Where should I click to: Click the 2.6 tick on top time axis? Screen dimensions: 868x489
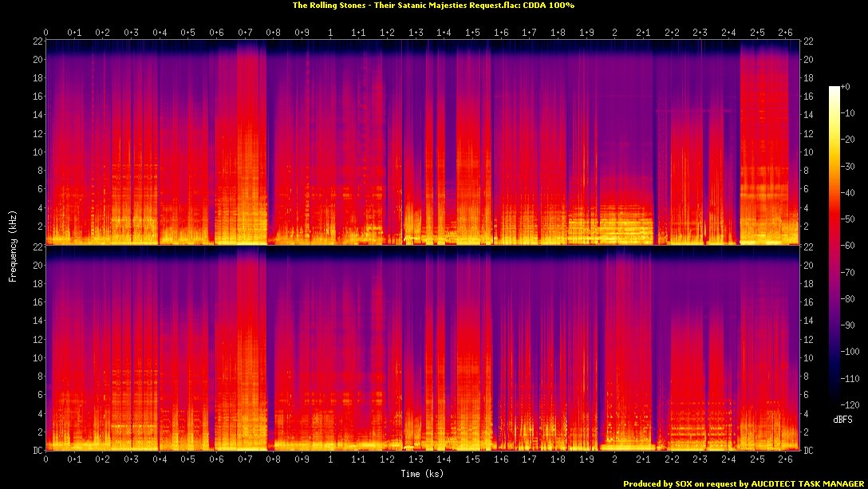(x=785, y=33)
